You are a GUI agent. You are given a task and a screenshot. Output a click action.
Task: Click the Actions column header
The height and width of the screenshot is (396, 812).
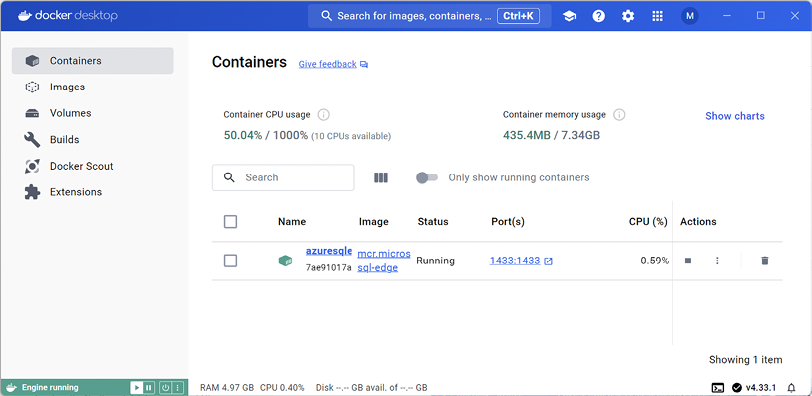[698, 222]
